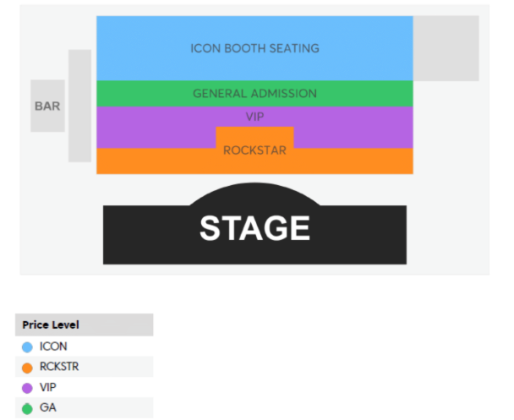Click the GENERAL ADMISSION text label
This screenshot has height=420, width=514.
(254, 94)
